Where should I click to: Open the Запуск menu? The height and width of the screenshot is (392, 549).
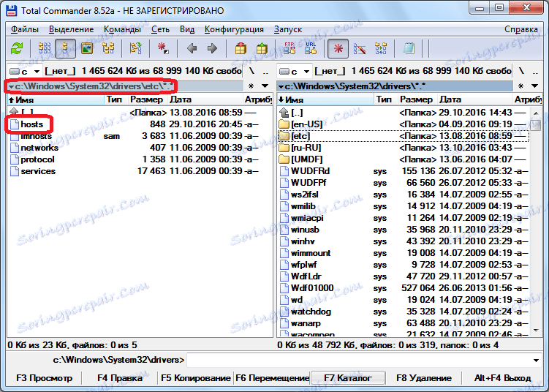click(x=288, y=29)
